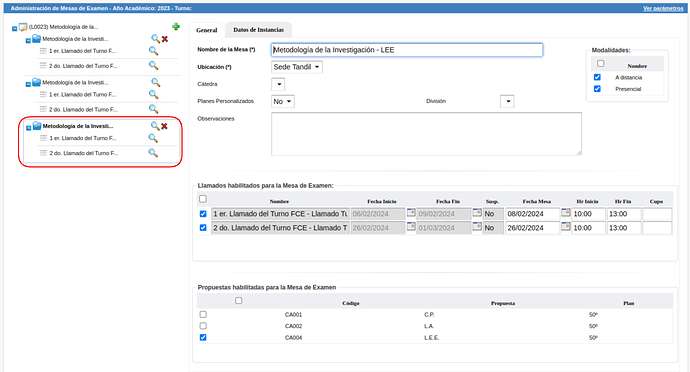This screenshot has width=690, height=372.
Task: Click the green plus add-mesa icon
Action: pyautogui.click(x=176, y=27)
